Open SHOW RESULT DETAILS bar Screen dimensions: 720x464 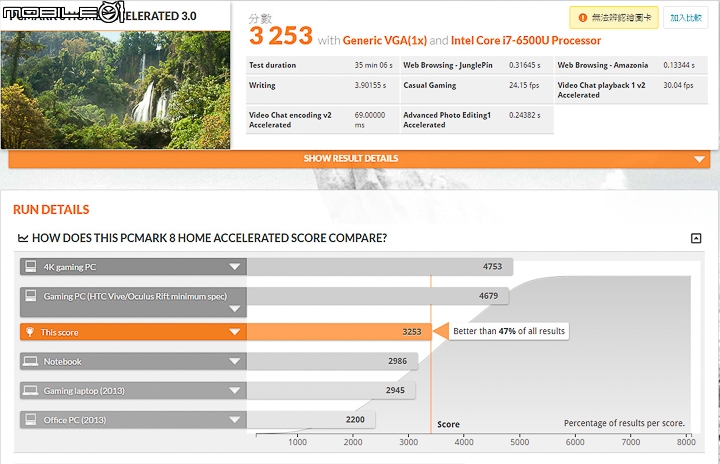pyautogui.click(x=359, y=158)
